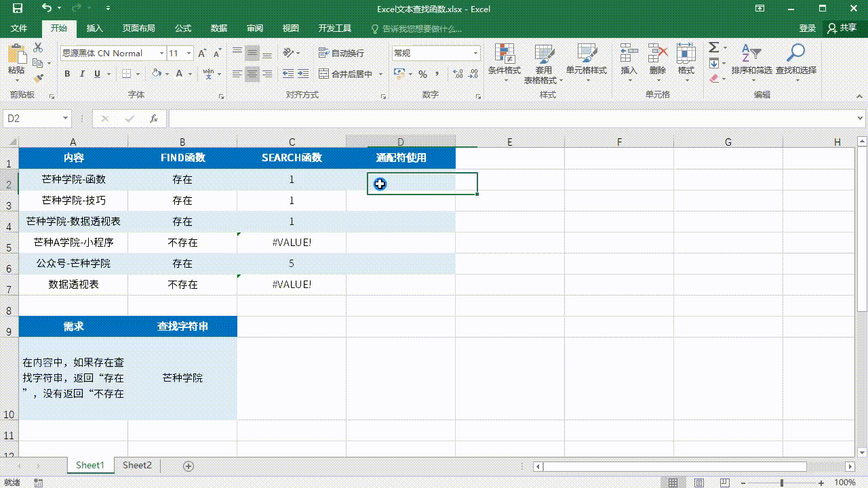
Task: Open the font name dropdown
Action: tap(161, 53)
